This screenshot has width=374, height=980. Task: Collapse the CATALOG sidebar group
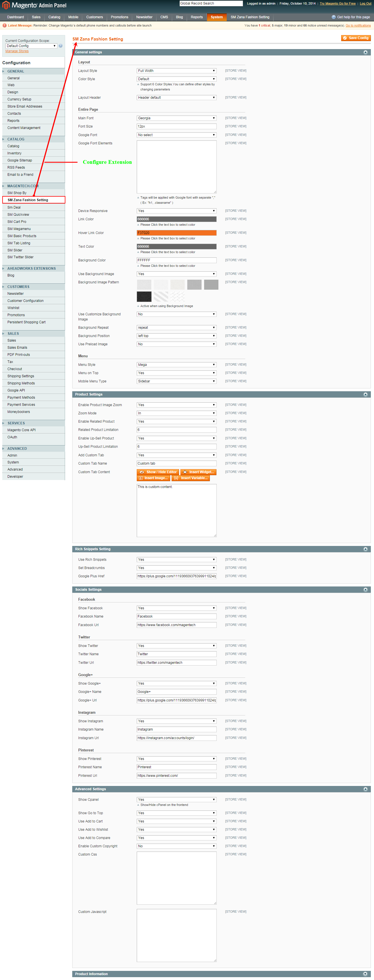[33, 139]
